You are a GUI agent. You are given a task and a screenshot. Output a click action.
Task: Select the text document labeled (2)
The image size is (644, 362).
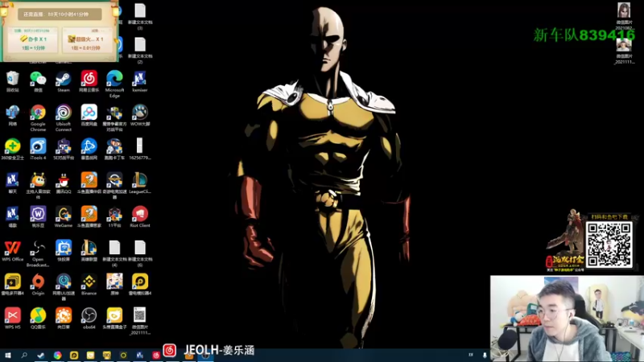(139, 50)
